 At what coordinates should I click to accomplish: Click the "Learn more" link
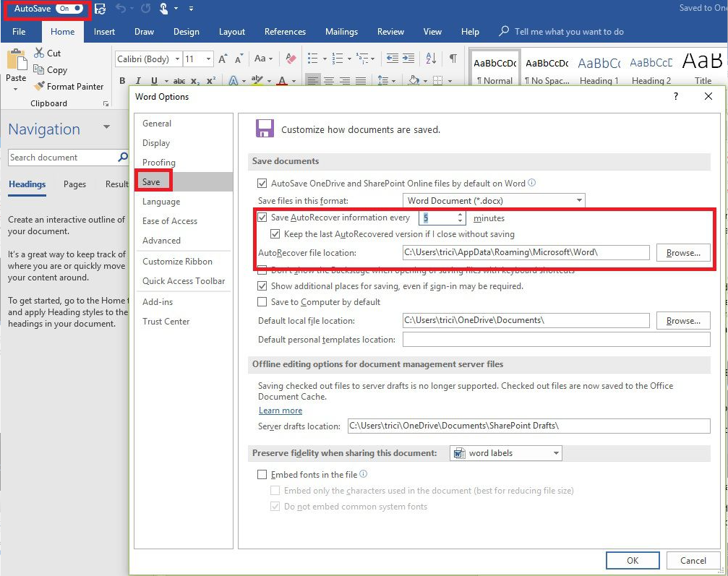281,410
